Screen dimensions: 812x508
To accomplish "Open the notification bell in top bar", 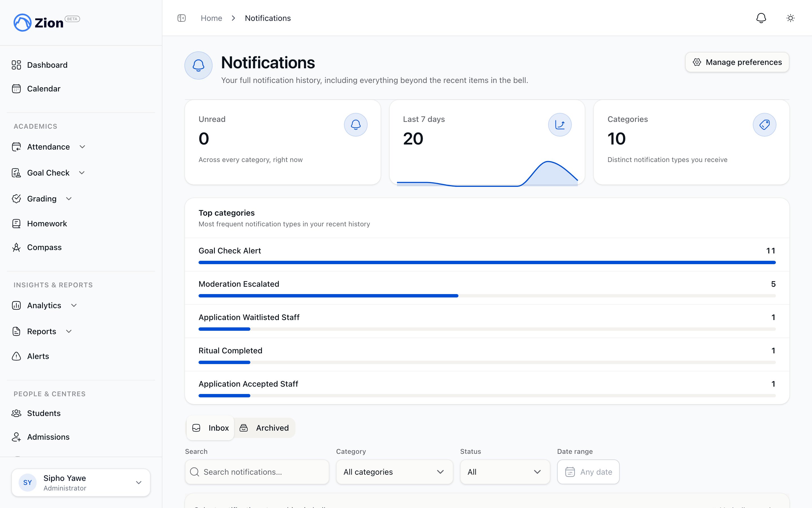I will [x=761, y=18].
